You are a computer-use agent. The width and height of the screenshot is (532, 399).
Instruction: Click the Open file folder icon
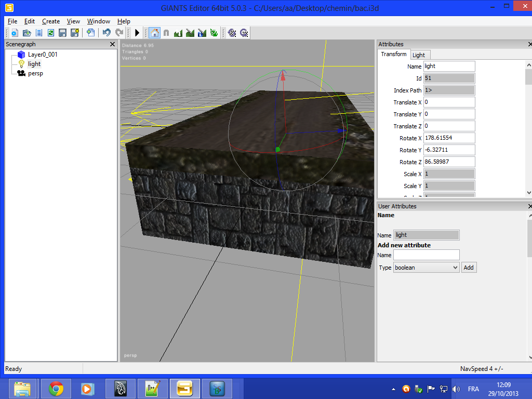click(26, 33)
